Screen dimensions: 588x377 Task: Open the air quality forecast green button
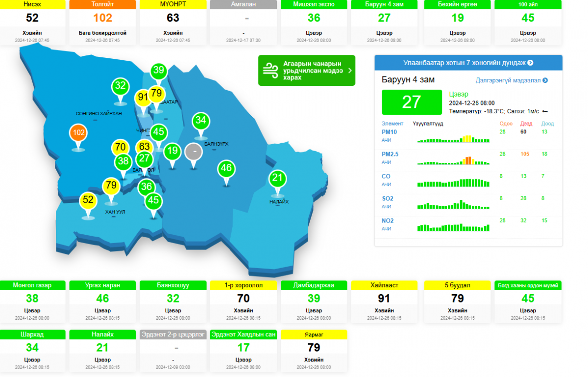click(x=306, y=71)
